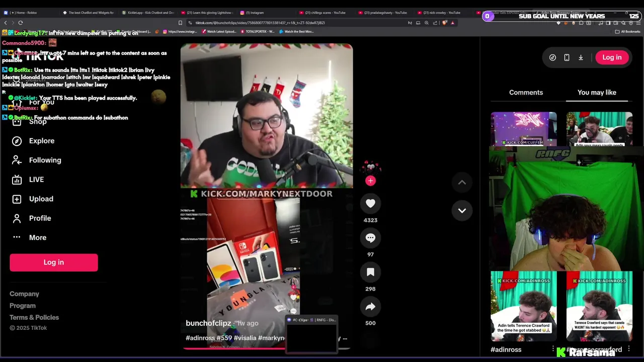Follow creator with the red plus button
The height and width of the screenshot is (362, 644).
[370, 180]
